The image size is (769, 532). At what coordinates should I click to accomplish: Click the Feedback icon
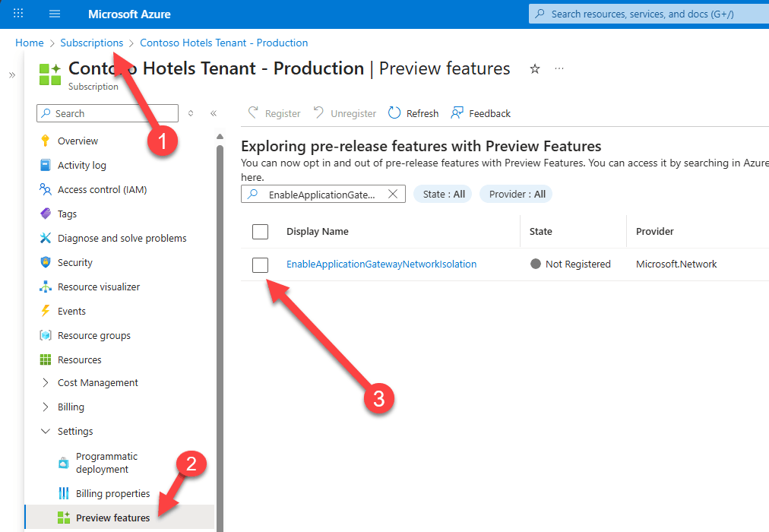(457, 113)
